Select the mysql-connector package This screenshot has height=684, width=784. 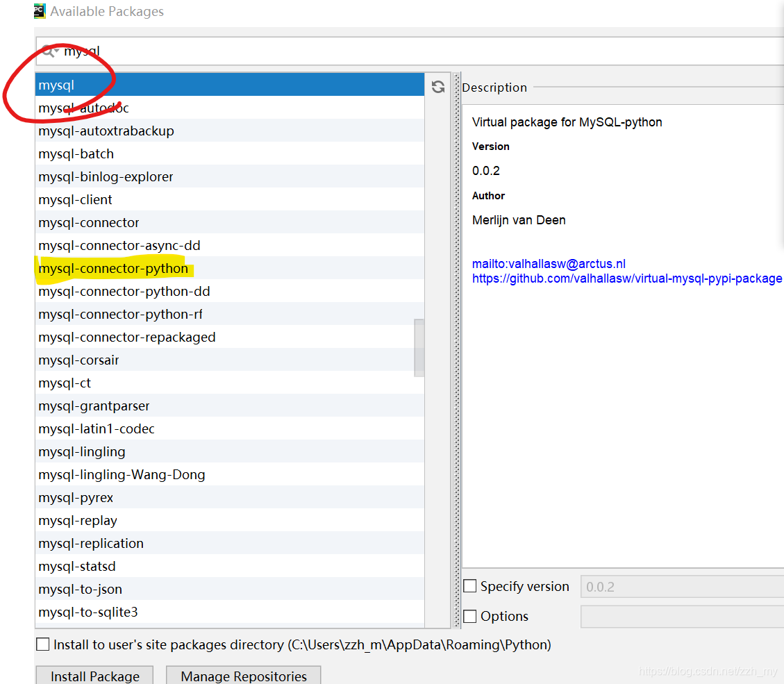[x=230, y=223]
